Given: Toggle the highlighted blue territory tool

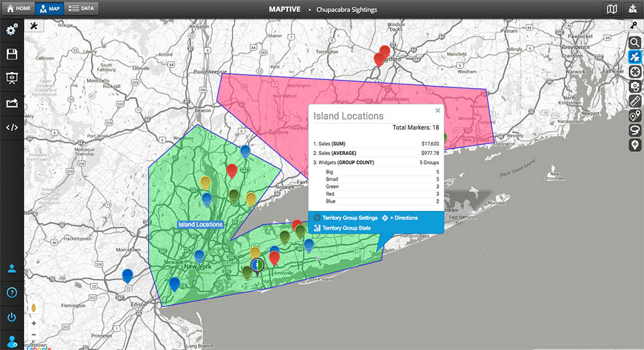Looking at the screenshot, I should [635, 57].
